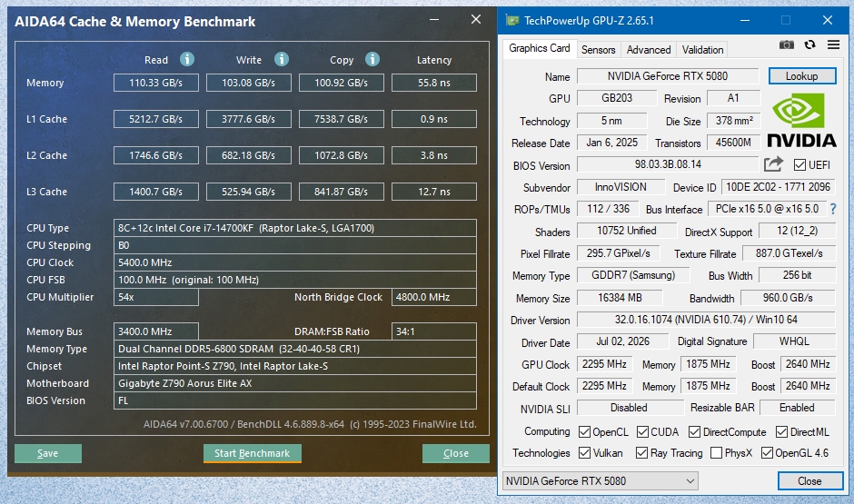Screen dimensions: 854x504
Task: Click the BIOS Version field 98.03.3B.08.14
Action: pyautogui.click(x=668, y=164)
